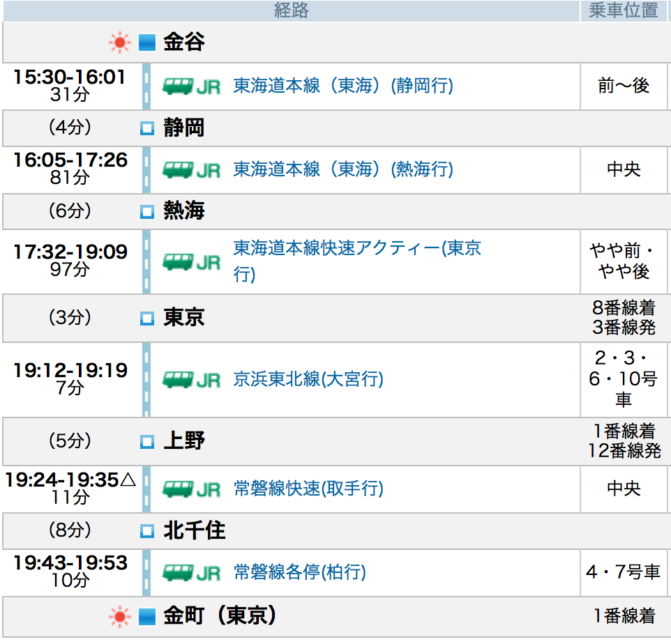Click the 8番線着 3番線発 platform info
This screenshot has width=671, height=644.
(624, 318)
